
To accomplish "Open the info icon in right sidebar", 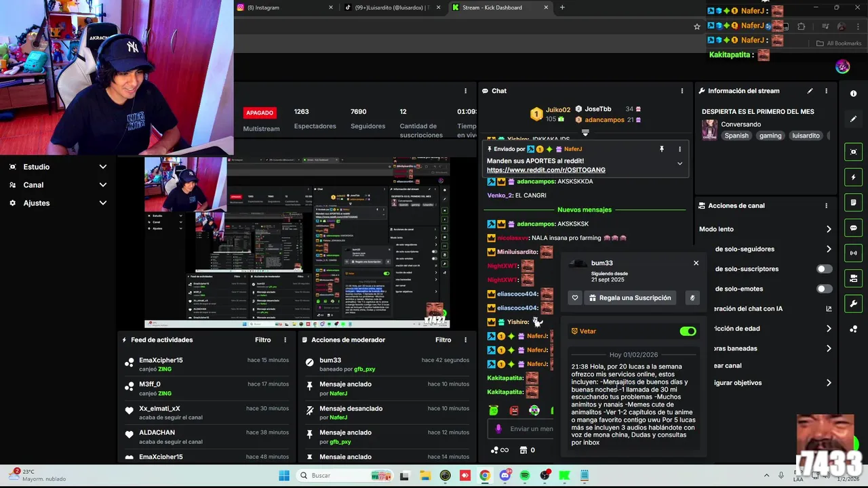I will [853, 94].
